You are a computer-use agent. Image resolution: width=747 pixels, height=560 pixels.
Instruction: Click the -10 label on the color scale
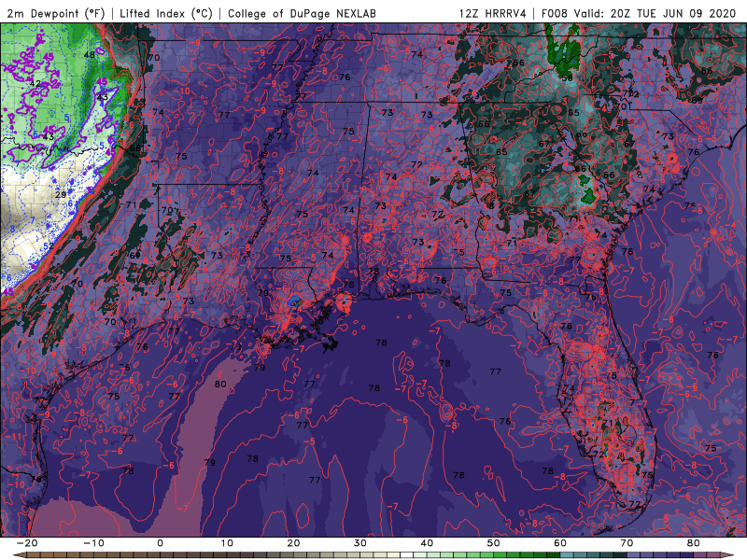coord(93,543)
